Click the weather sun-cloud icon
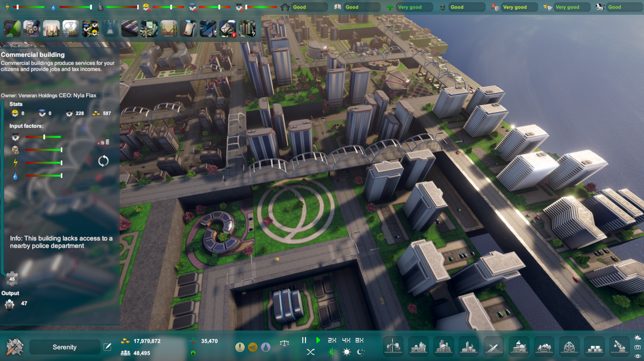 tap(638, 338)
